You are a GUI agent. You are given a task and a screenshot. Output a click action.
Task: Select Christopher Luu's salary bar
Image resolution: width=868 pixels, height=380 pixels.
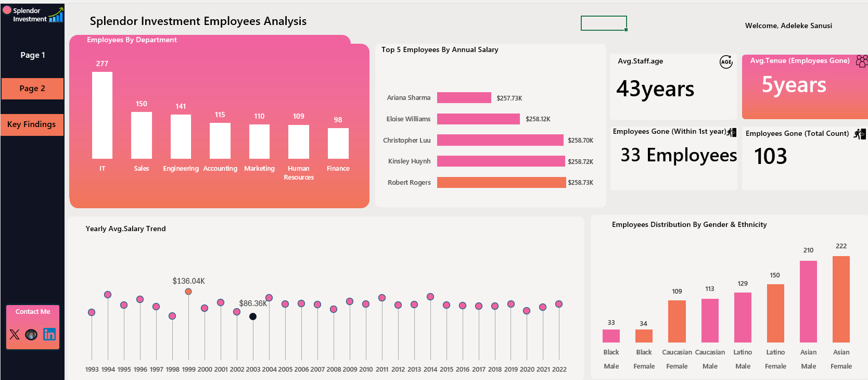500,140
